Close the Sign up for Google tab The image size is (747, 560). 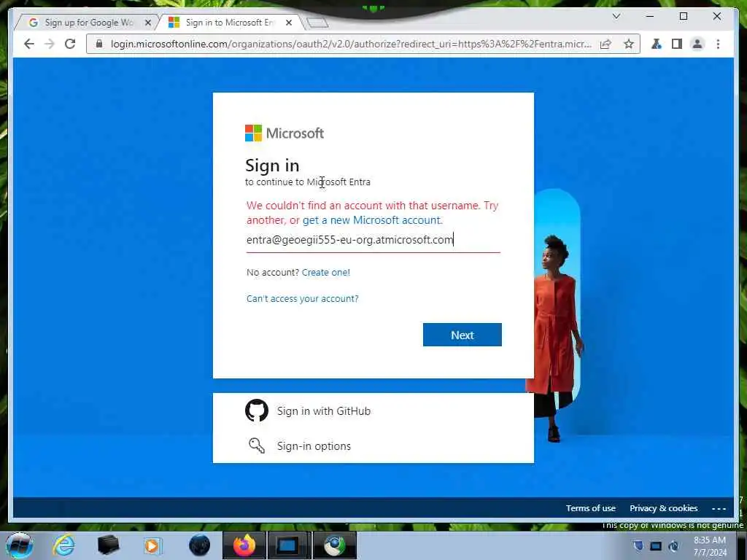(148, 23)
